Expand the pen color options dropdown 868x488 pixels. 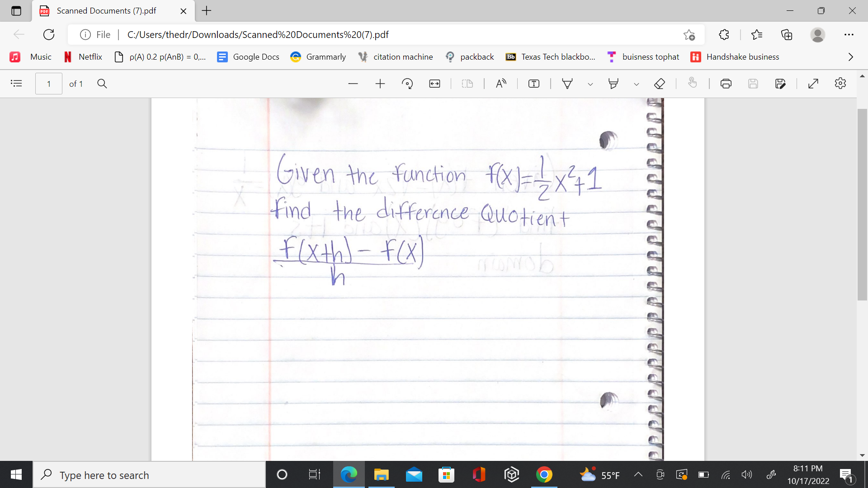590,84
